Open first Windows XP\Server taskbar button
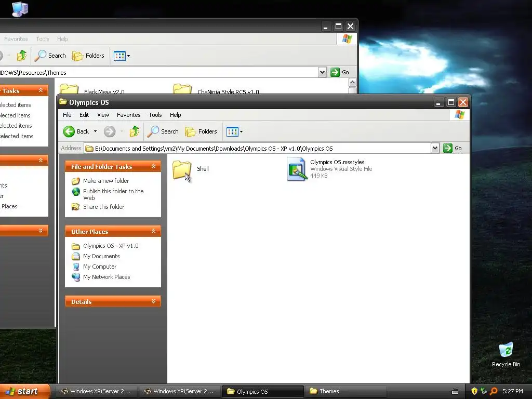The image size is (532, 399). [96, 391]
